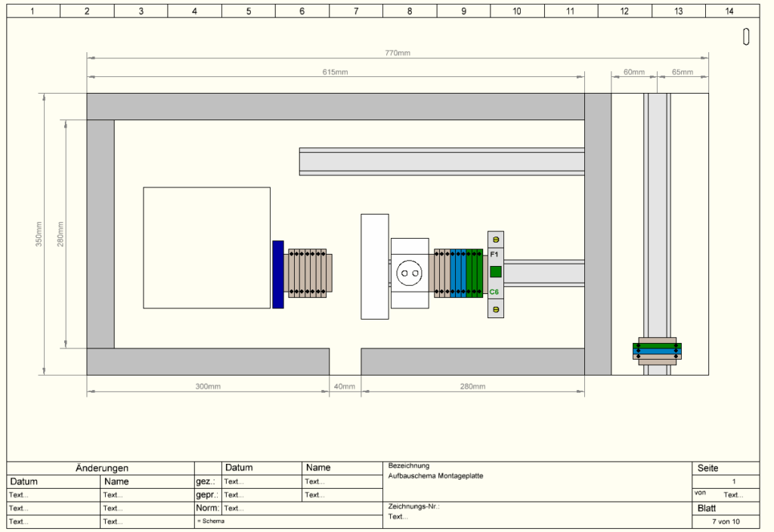The width and height of the screenshot is (774, 532).
Task: Click the '7 von 10' sheet number field
Action: tap(726, 522)
